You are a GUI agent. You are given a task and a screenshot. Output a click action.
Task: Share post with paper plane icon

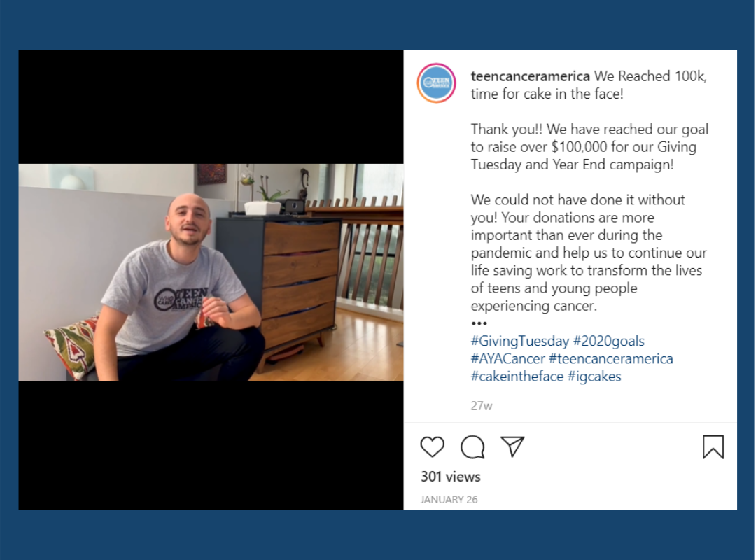pos(512,447)
